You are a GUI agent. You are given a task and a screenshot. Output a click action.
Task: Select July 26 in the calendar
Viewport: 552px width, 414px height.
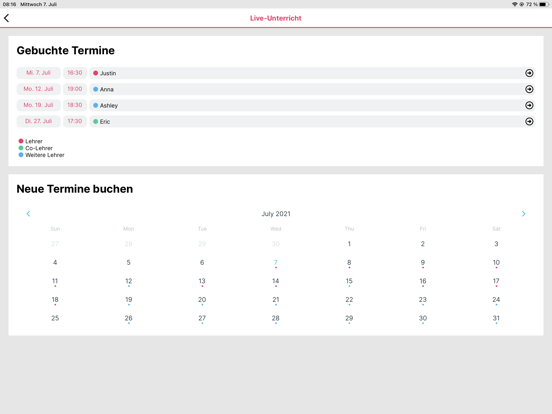128,318
